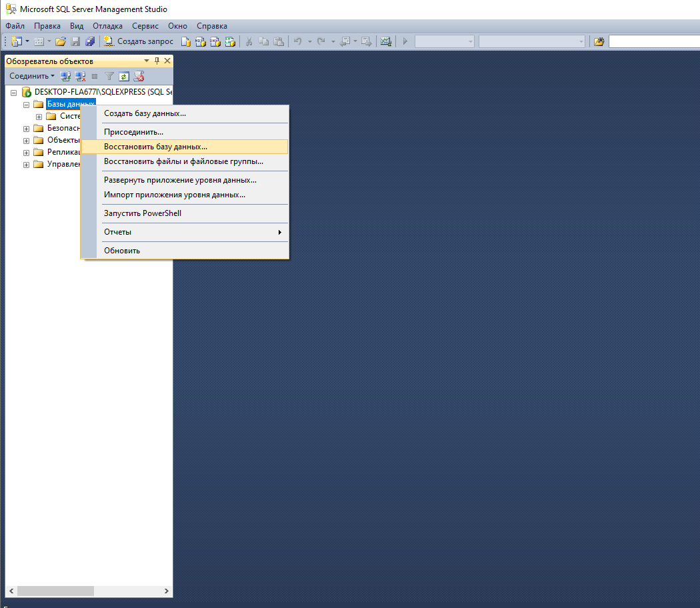700x608 pixels.
Task: Expand the Реплика… replication folder
Action: 27,153
